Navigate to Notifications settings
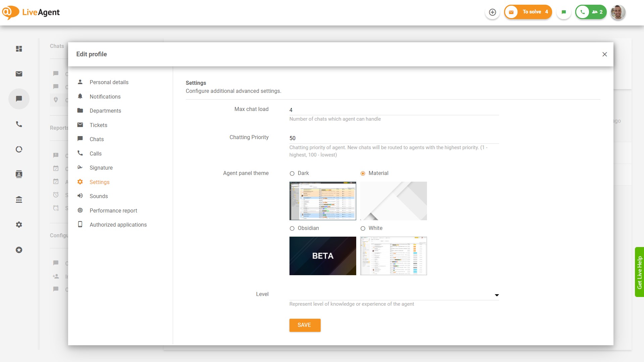The width and height of the screenshot is (644, 362). (x=105, y=96)
